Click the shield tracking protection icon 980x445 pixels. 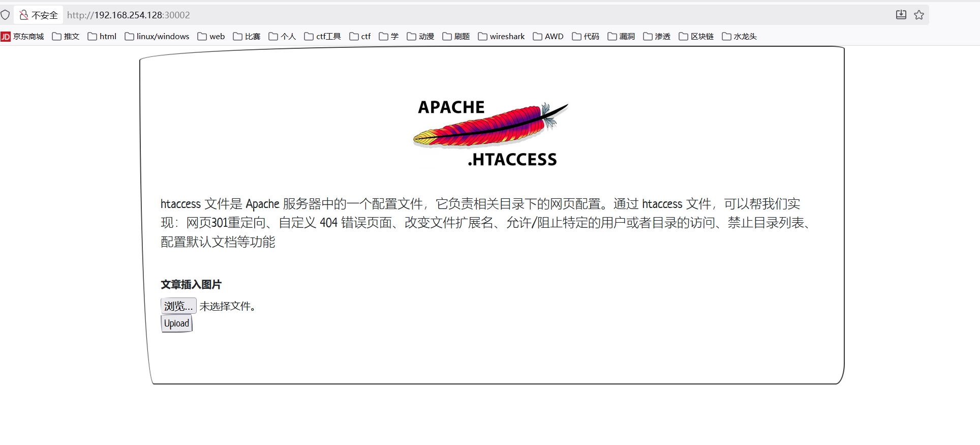click(5, 15)
